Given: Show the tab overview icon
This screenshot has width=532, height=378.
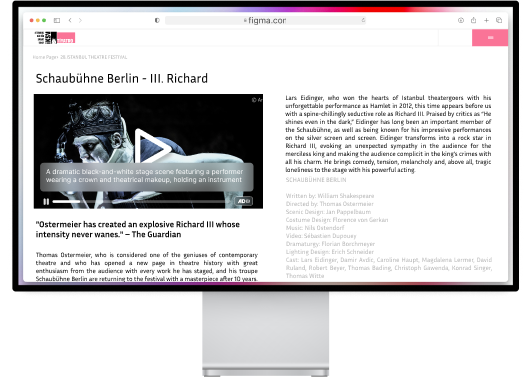Looking at the screenshot, I should pos(499,20).
